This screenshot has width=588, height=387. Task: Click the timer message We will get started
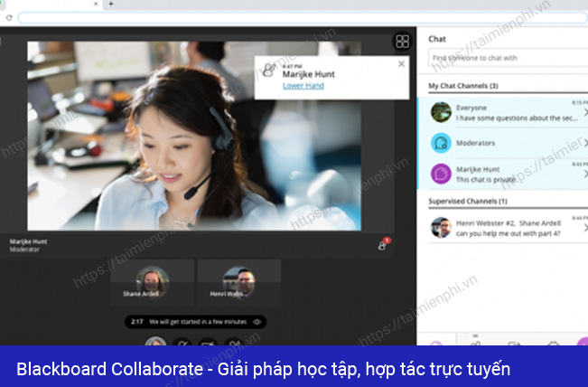[x=198, y=322]
